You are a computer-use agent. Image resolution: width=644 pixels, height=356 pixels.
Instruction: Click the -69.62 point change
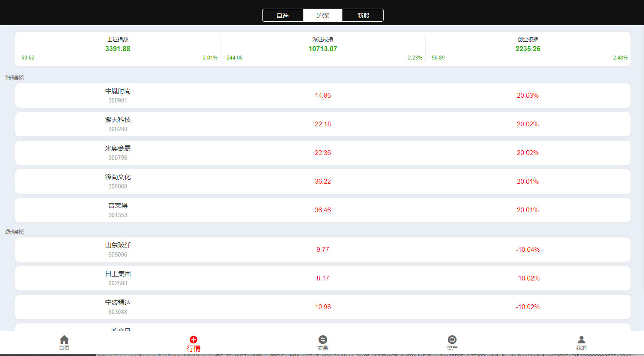click(26, 58)
